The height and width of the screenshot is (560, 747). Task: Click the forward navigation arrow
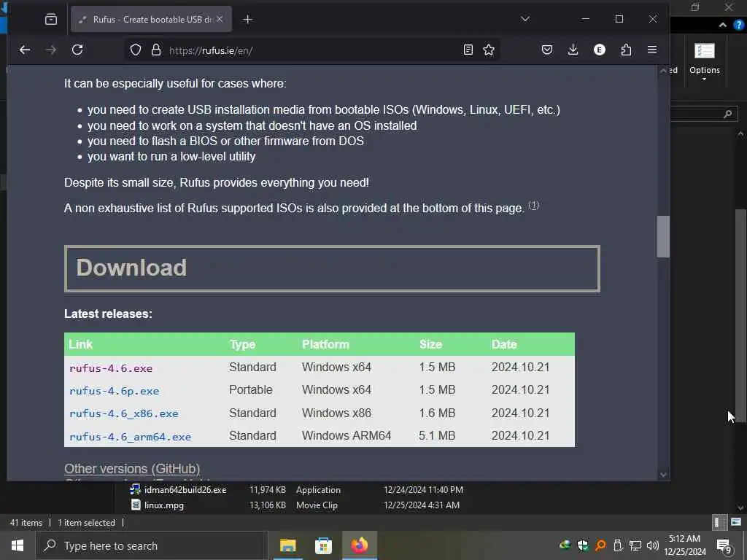click(x=50, y=50)
